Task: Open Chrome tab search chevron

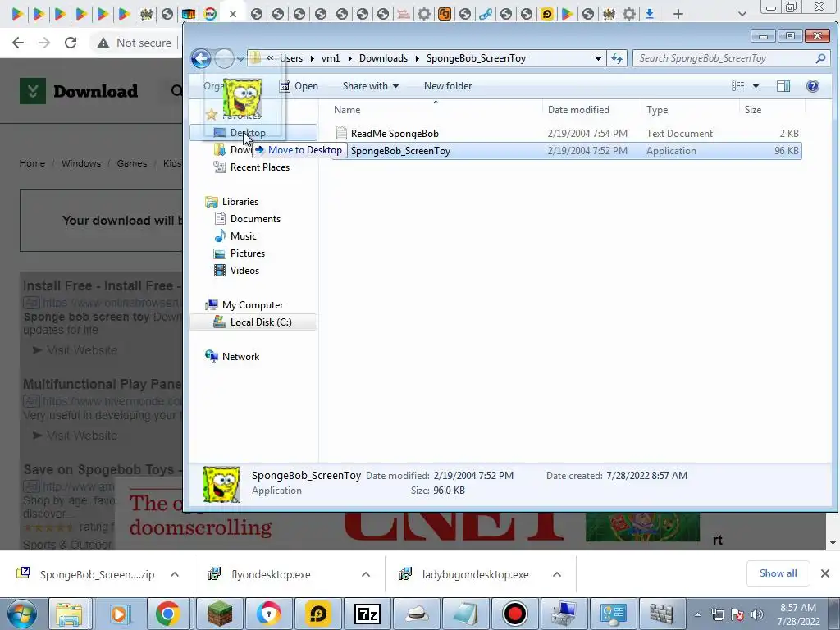Action: pyautogui.click(x=742, y=14)
